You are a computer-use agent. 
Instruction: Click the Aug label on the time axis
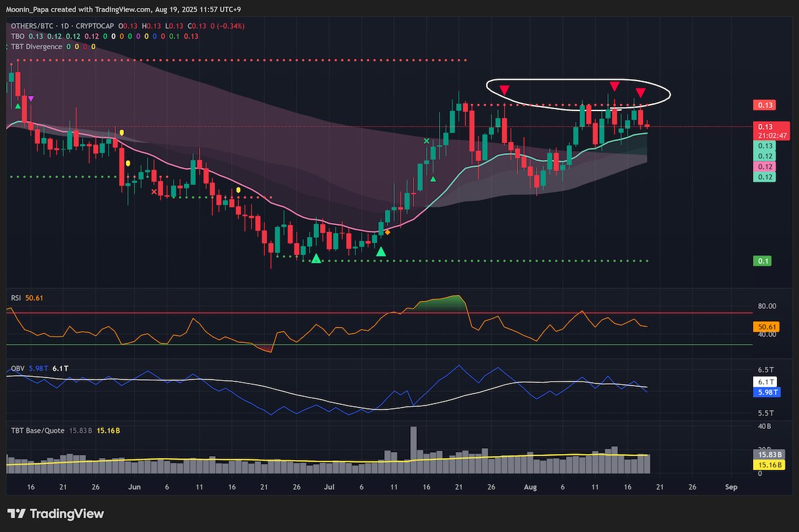529,487
